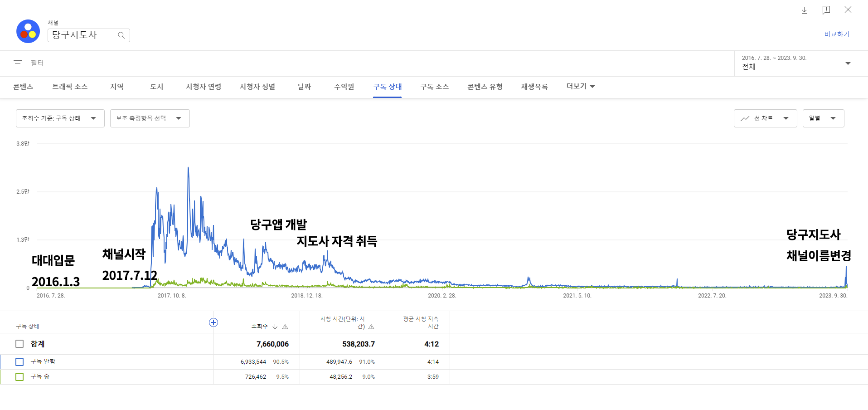Open the 조회수 기준: 구독 상태 dropdown
The height and width of the screenshot is (410, 868).
coord(60,118)
